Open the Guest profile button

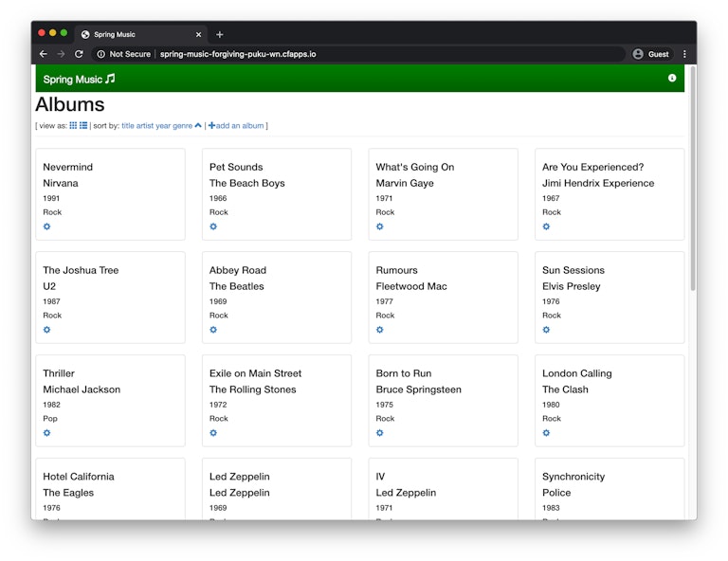coord(651,54)
